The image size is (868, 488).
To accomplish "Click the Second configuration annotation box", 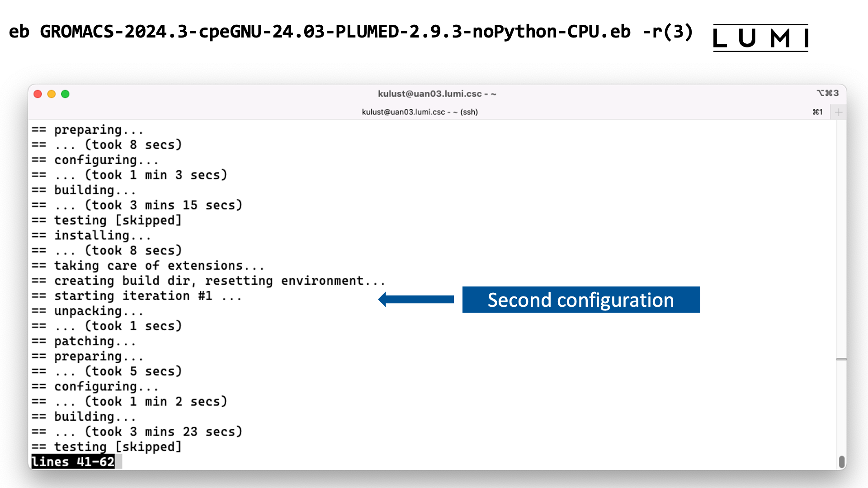I will coord(581,299).
